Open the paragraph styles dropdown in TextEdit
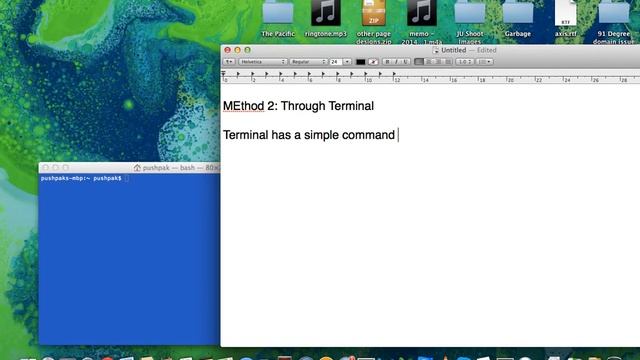The width and height of the screenshot is (640, 360). click(229, 62)
